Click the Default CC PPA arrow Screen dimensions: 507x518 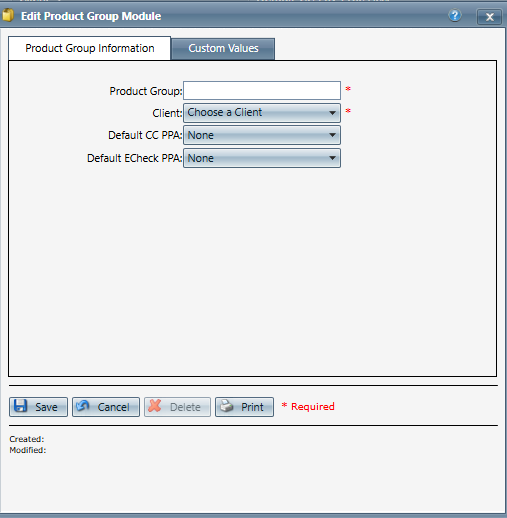coord(332,135)
